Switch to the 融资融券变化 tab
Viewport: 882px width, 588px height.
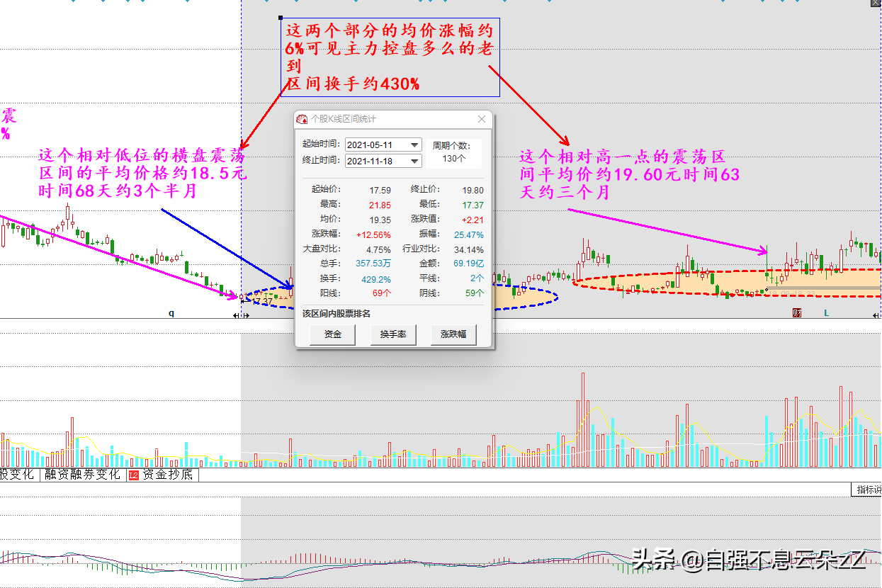82,475
